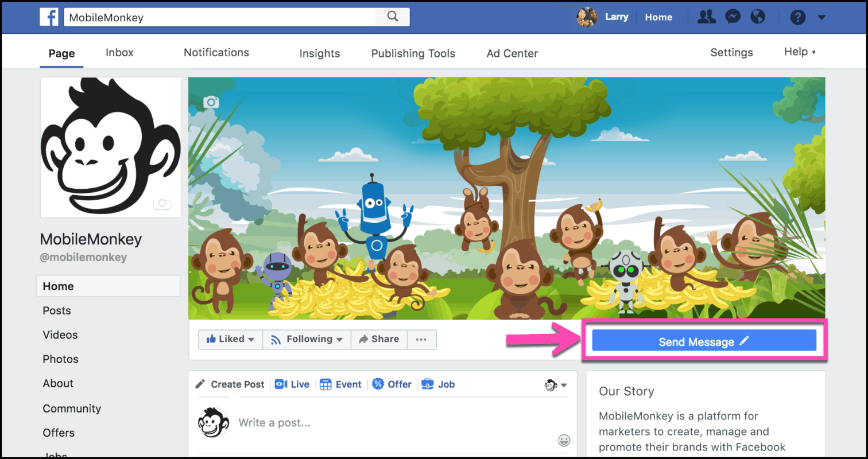The height and width of the screenshot is (459, 868).
Task: Click the profile picture camera icon
Action: (162, 203)
